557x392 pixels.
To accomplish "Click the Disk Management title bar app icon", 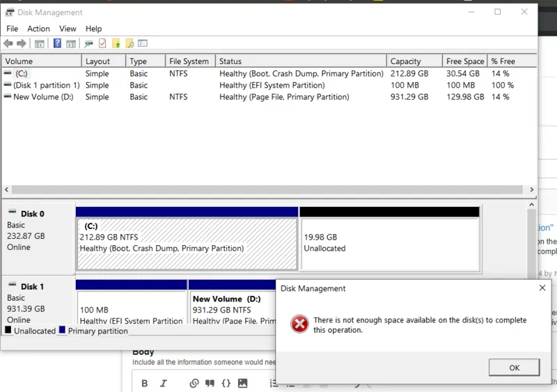I will click(10, 13).
